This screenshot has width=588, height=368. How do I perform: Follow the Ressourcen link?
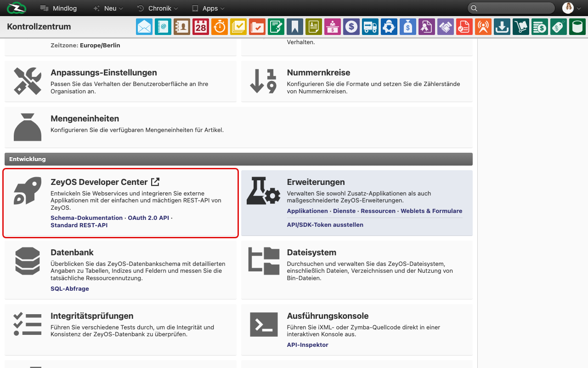[378, 211]
